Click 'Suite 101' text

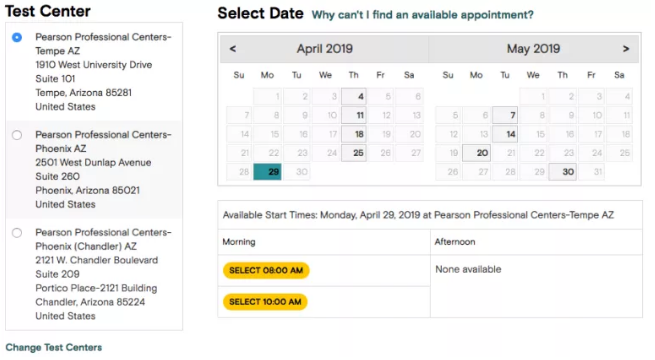pos(55,79)
